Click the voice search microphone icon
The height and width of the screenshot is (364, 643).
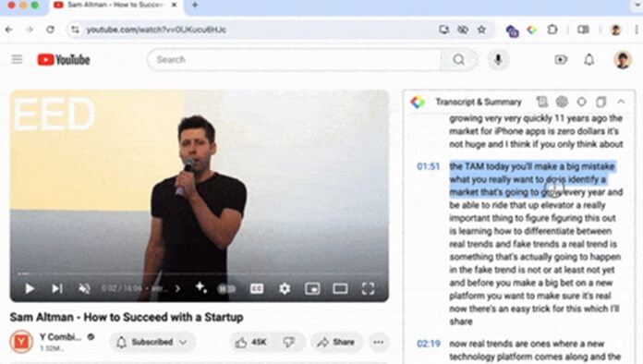click(498, 59)
